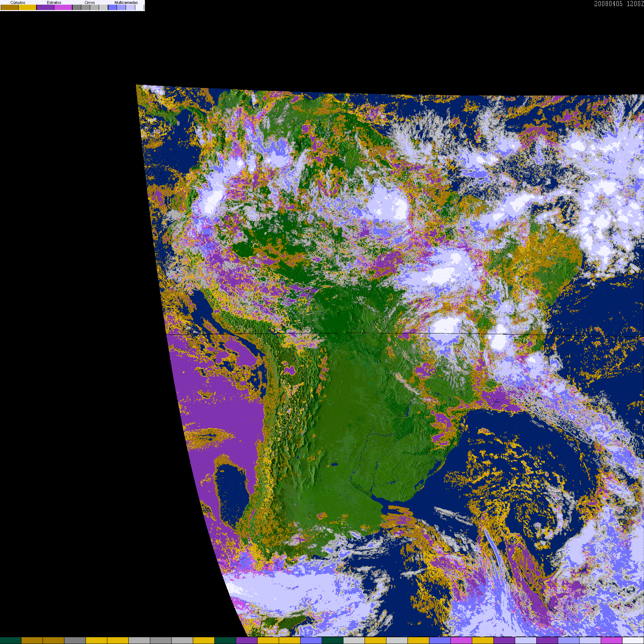Pick the pale lavender Multicamadas swatch
Image resolution: width=644 pixels, height=644 pixels.
pyautogui.click(x=130, y=8)
